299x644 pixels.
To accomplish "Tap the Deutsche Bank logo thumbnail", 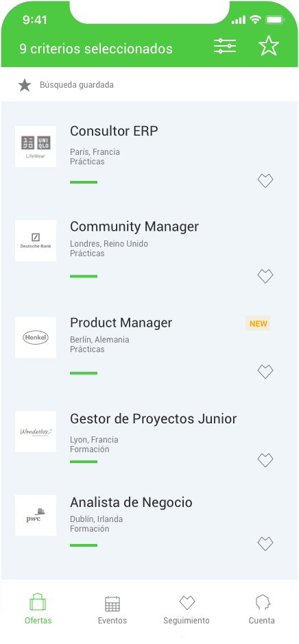I will click(36, 240).
